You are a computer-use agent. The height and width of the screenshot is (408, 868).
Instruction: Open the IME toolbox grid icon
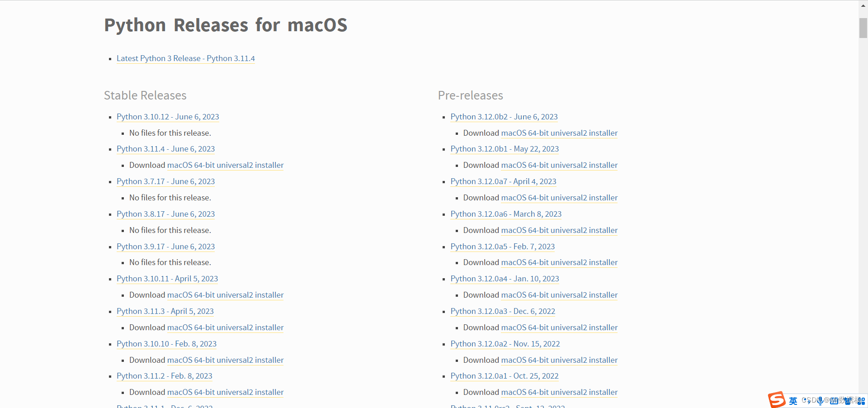[861, 401]
